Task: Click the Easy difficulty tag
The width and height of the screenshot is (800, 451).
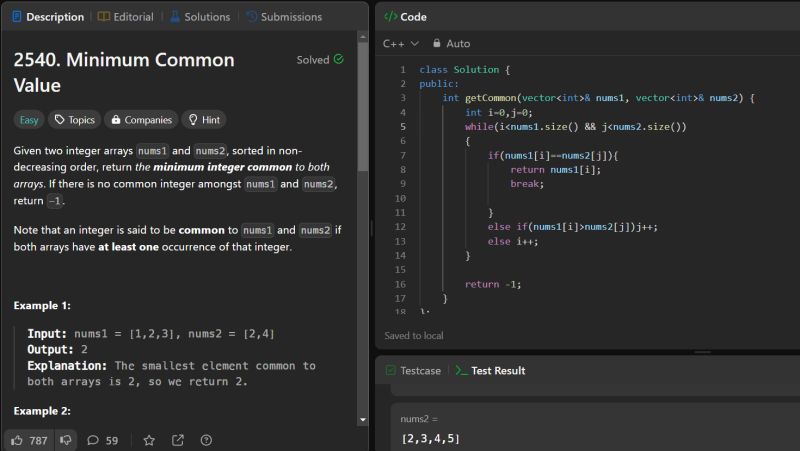Action: [29, 120]
